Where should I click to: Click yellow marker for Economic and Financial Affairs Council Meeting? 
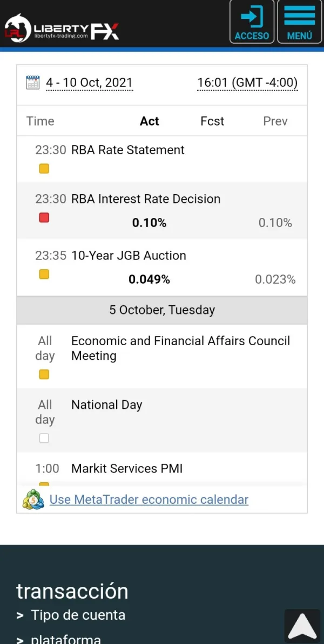click(x=44, y=374)
